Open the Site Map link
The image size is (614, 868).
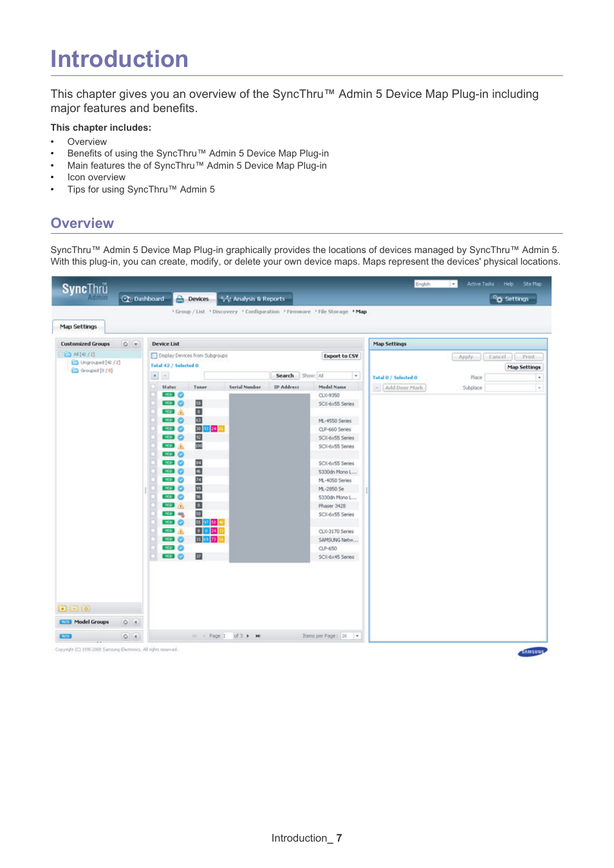[x=532, y=284]
